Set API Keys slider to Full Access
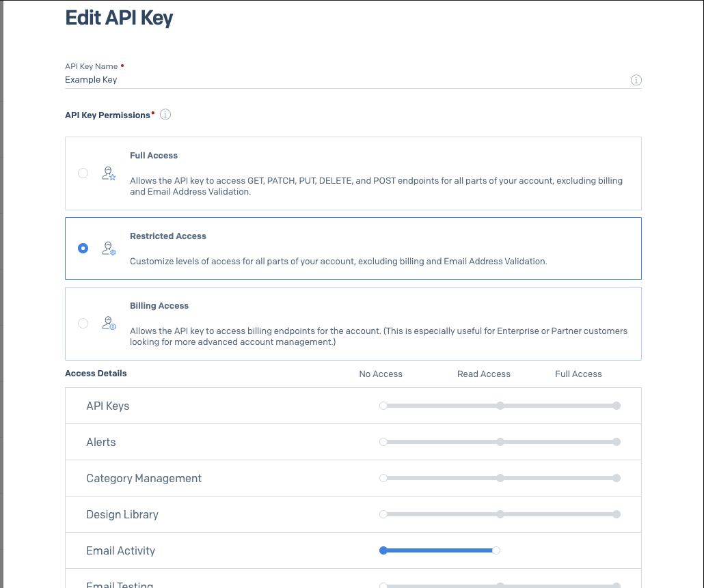Viewport: 704px width, 588px height. click(x=617, y=406)
